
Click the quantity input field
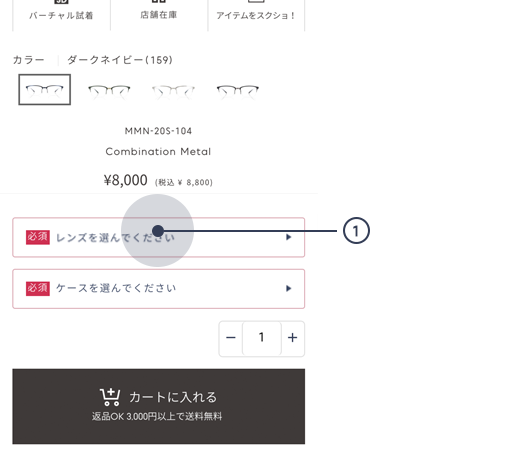tap(262, 338)
